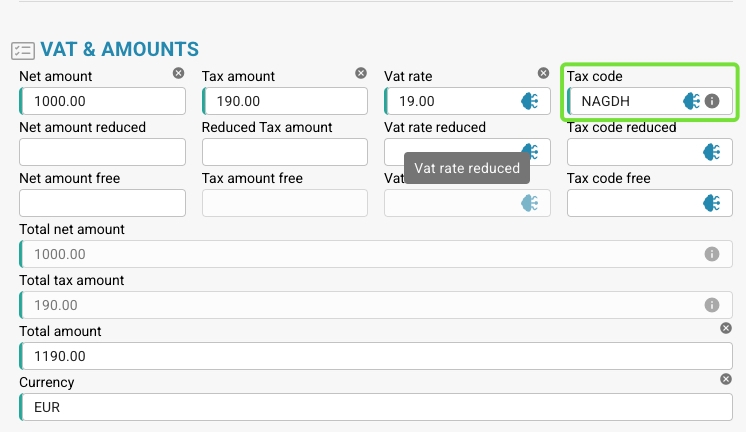The width and height of the screenshot is (746, 432).
Task: Clear the Total amount field with its X
Action: [726, 328]
